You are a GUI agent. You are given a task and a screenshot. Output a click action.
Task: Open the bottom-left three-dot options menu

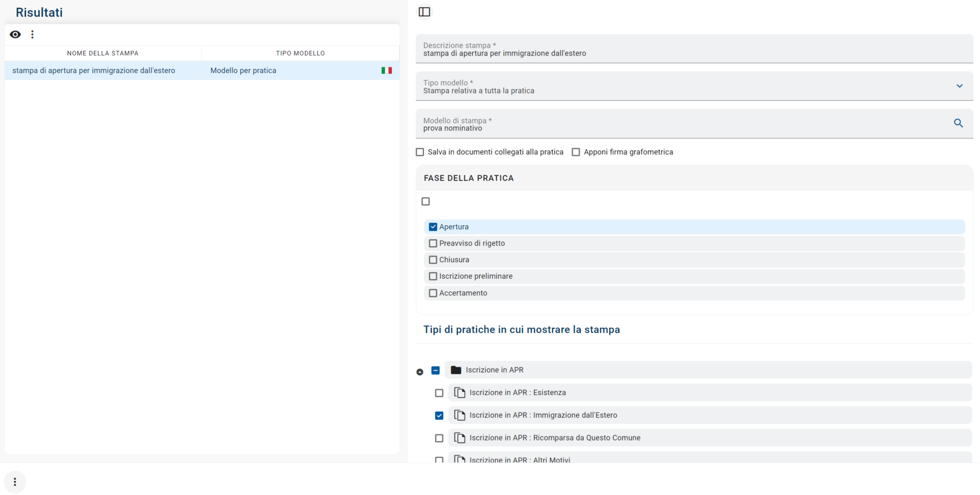click(15, 482)
